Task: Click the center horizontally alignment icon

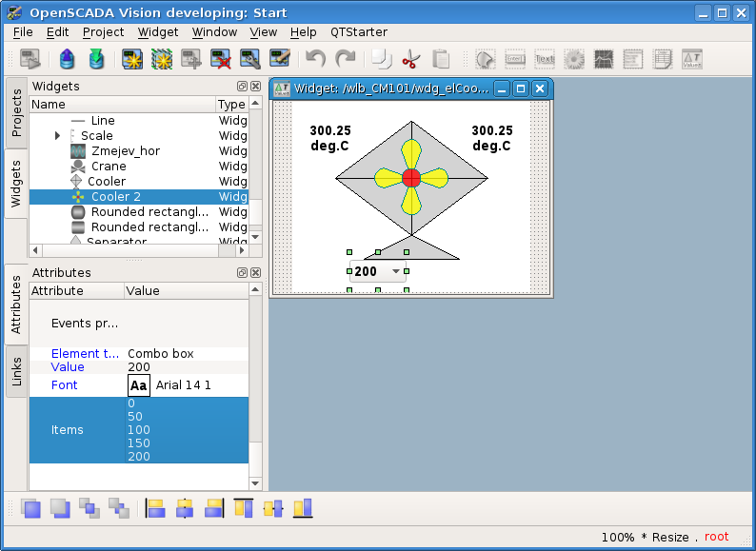Action: coord(185,508)
